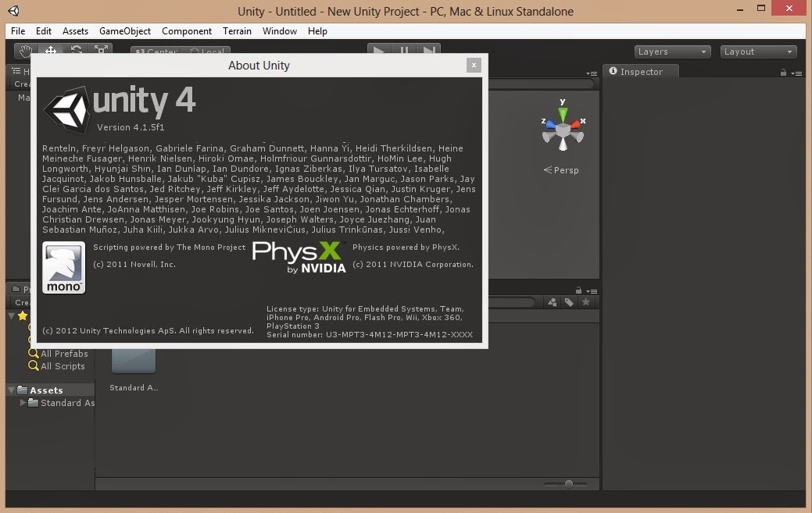Collapse the Favorites star group
Viewport: 812px width, 513px height.
click(12, 315)
